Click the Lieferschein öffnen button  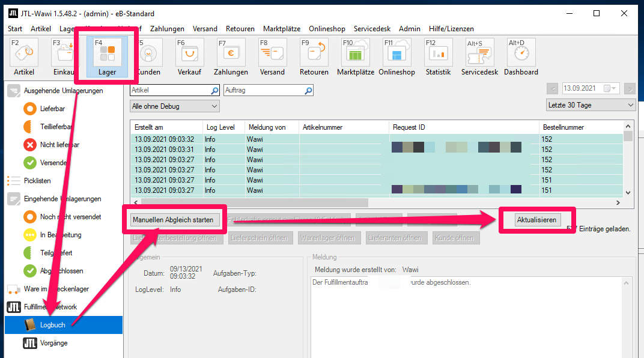coord(259,238)
